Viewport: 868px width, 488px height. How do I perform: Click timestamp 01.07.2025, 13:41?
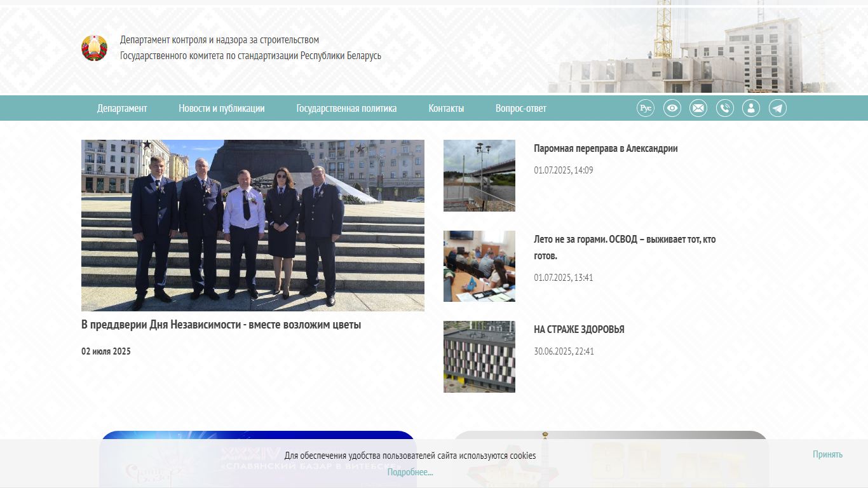(x=564, y=278)
